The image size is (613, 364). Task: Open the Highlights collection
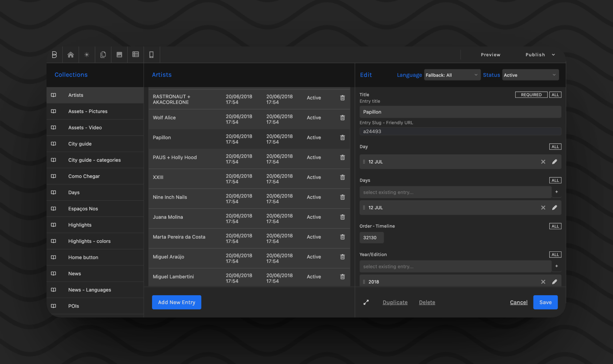(80, 225)
